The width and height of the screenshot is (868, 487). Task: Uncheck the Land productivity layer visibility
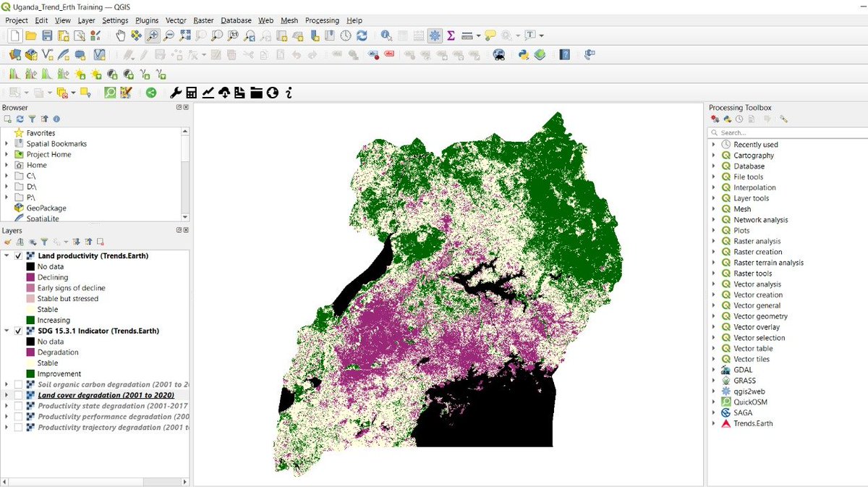[x=19, y=256]
